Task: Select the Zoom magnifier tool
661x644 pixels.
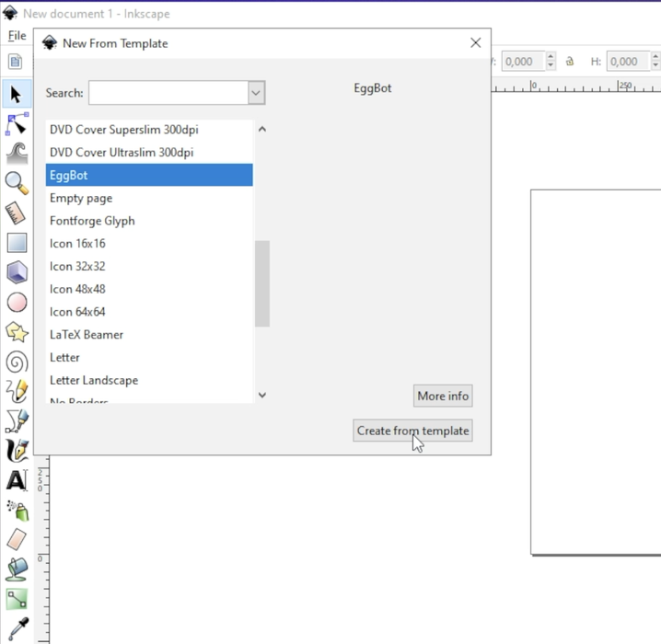Action: click(17, 183)
